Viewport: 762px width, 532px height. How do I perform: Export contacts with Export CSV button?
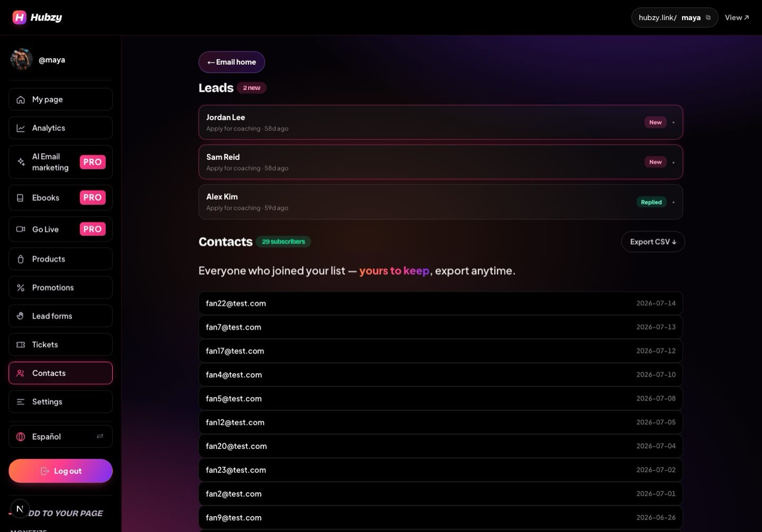click(653, 242)
